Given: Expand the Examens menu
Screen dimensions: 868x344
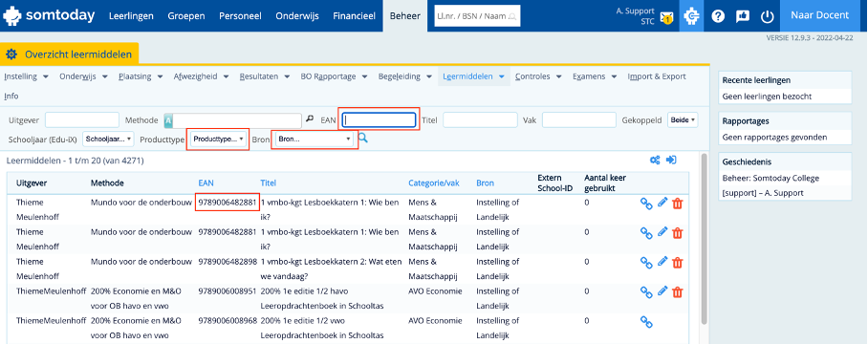Looking at the screenshot, I should click(595, 76).
